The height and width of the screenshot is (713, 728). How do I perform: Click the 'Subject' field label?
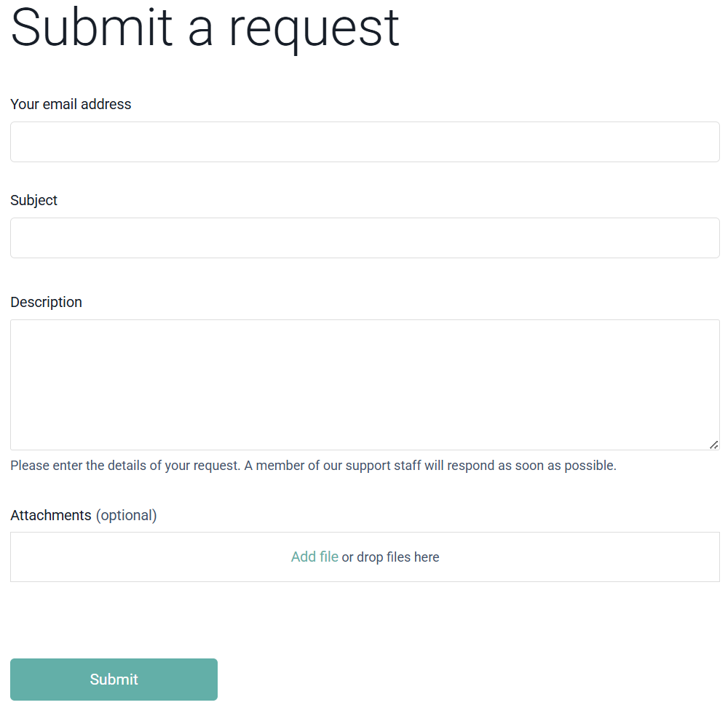click(x=33, y=200)
